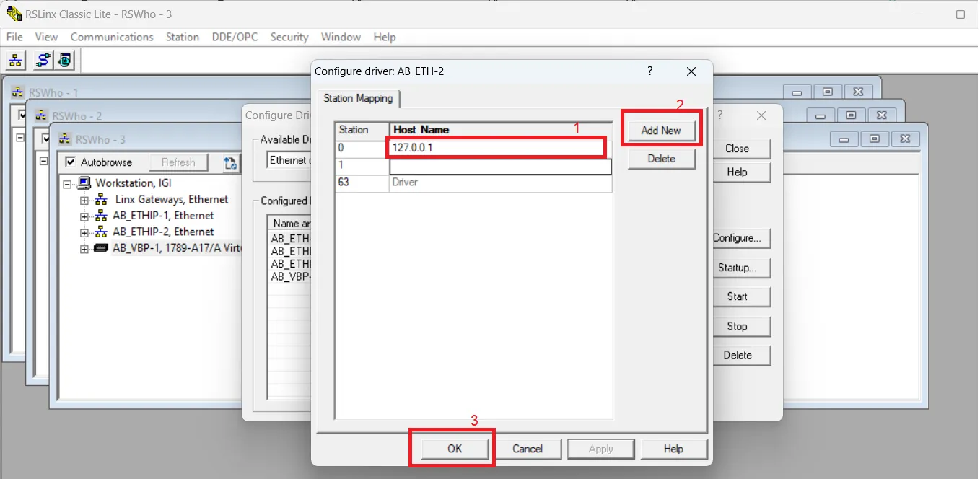Click the host name field containing 127.0.0.1

tap(500, 148)
